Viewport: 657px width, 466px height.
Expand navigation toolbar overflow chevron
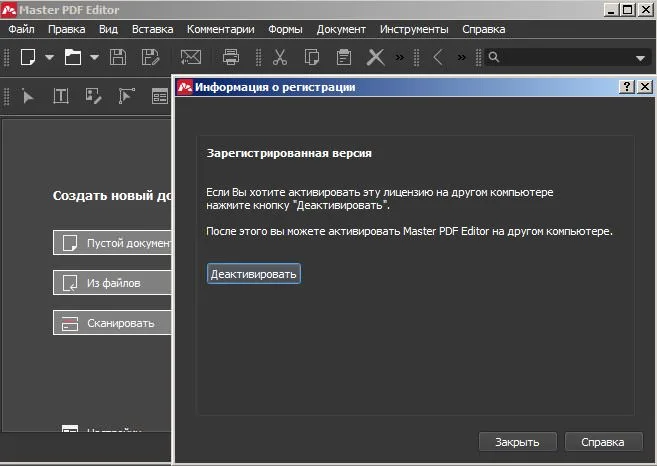pos(461,57)
